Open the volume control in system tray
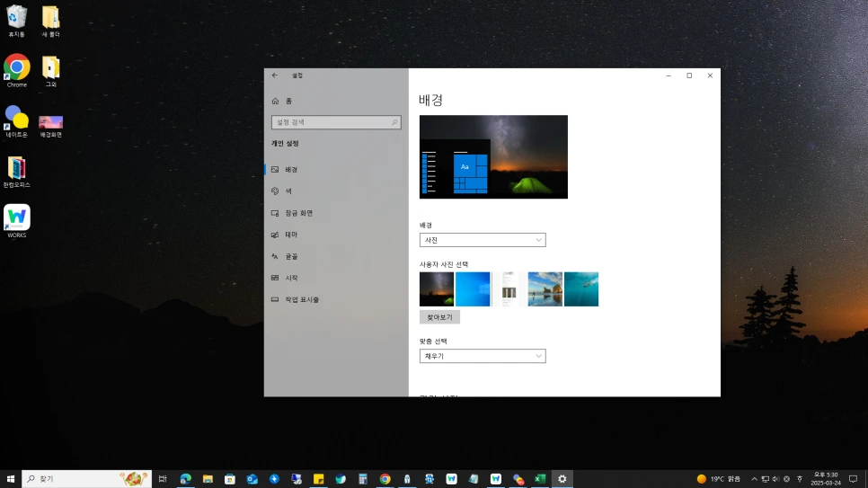Screen dimensions: 868x488 [x=775, y=479]
